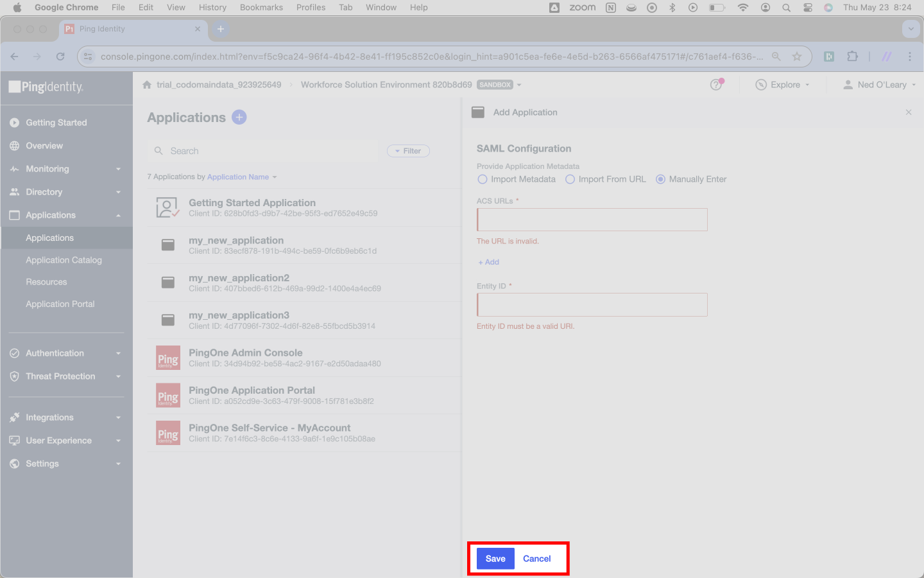Open the Bookmarks menu in menu bar
Screen dimensions: 924x578
(x=261, y=7)
